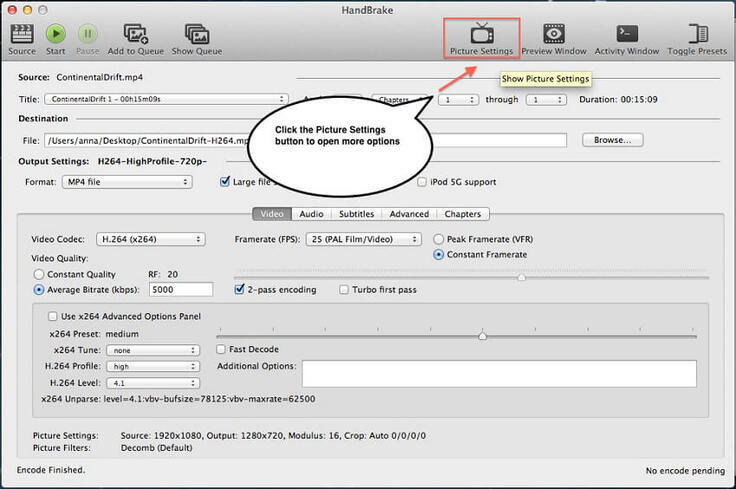Add job via Add to Queue icon
The height and width of the screenshot is (489, 736).
coord(136,34)
